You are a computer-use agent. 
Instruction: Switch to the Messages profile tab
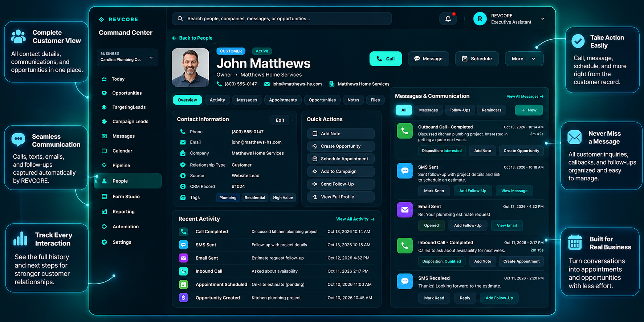tap(247, 100)
